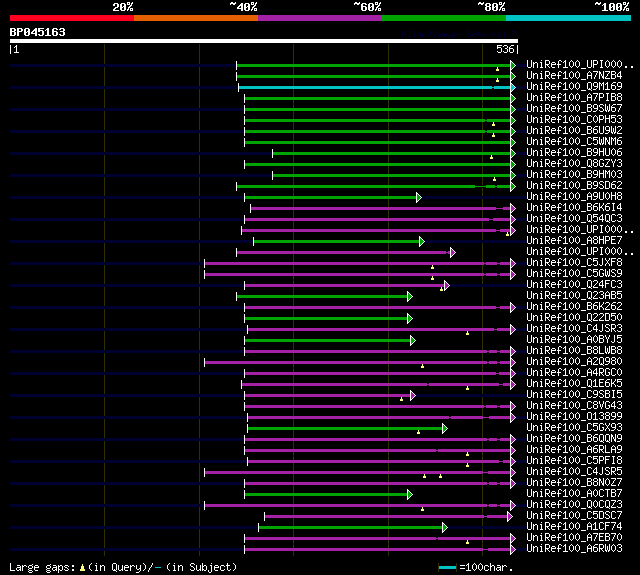Select the UniRef100_A6RLA9 label
This screenshot has width=640, height=575.
point(574,450)
